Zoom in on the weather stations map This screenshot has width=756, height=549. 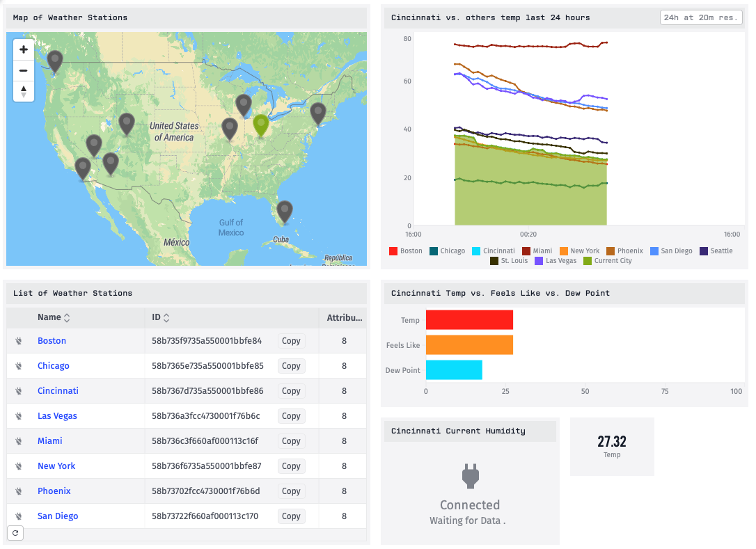pyautogui.click(x=23, y=49)
